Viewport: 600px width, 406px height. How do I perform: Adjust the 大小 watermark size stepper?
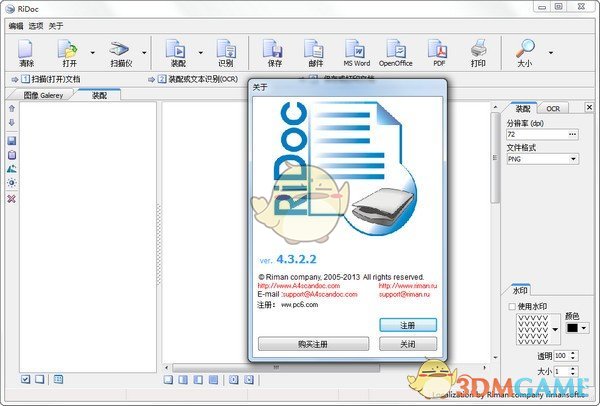[x=573, y=371]
